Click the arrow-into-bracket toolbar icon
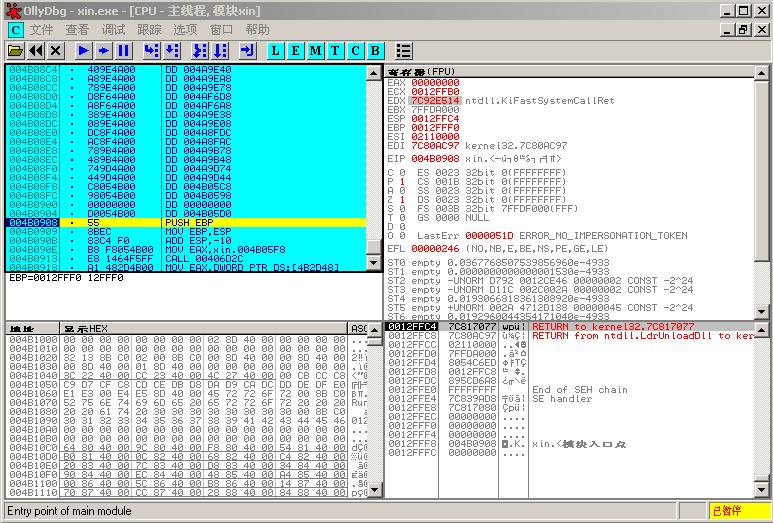The width and height of the screenshot is (773, 523). click(x=247, y=50)
